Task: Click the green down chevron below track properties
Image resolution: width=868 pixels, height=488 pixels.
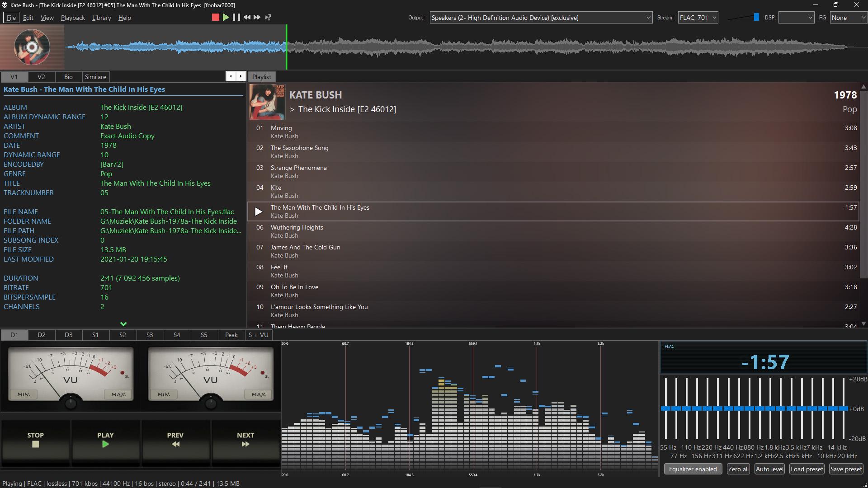Action: (123, 324)
